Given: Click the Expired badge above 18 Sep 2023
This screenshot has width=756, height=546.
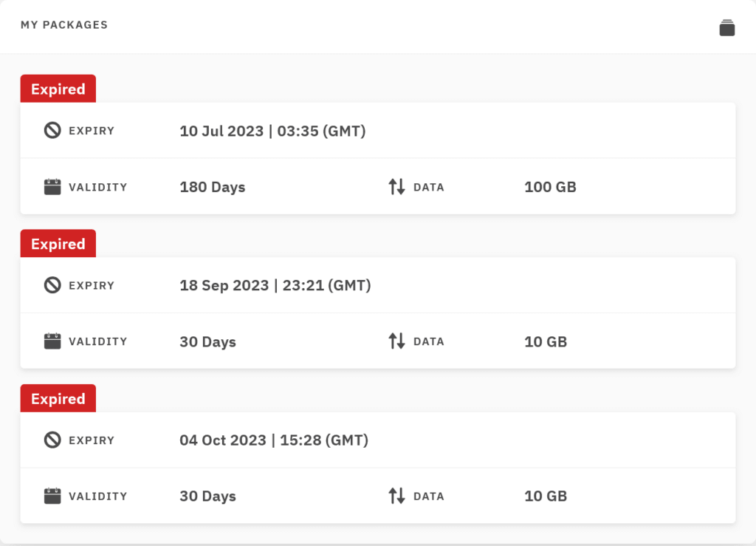Looking at the screenshot, I should [58, 244].
